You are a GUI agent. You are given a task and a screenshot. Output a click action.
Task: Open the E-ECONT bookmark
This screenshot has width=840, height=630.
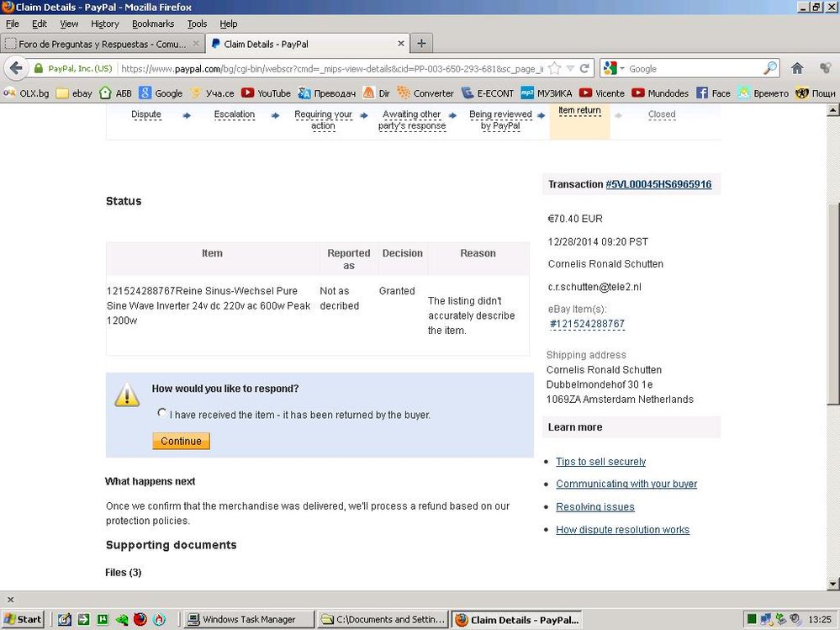(488, 93)
